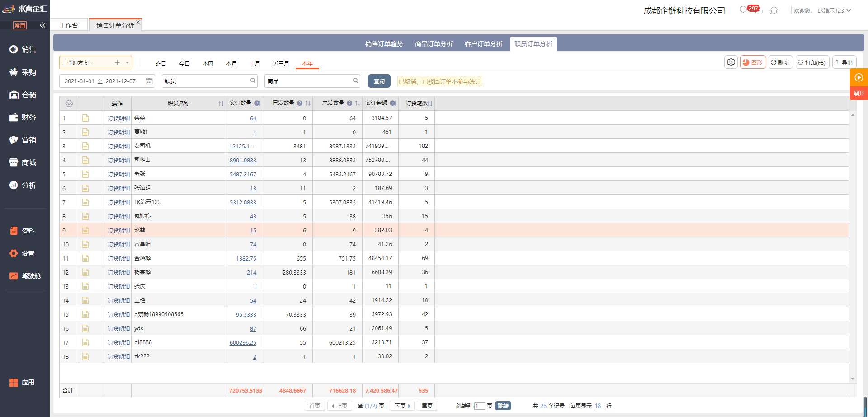
Task: Click the search icon in 职员 field
Action: 253,81
